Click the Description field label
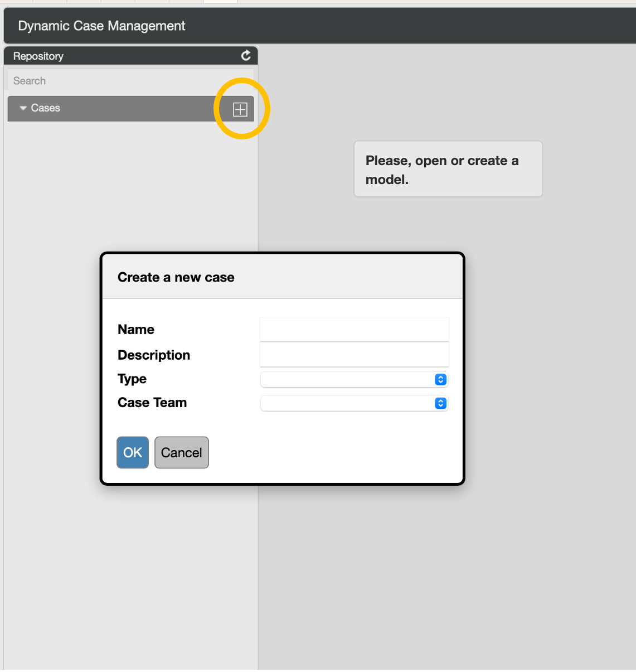636x672 pixels. click(x=154, y=355)
